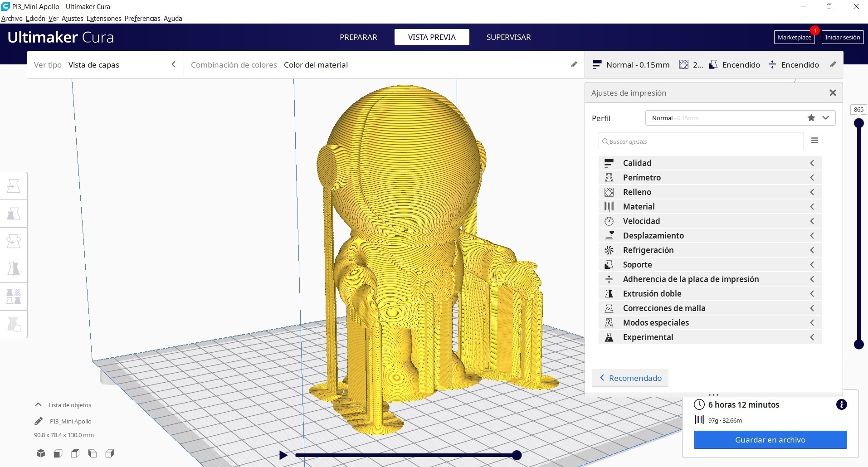Click the print time information icon

843,404
